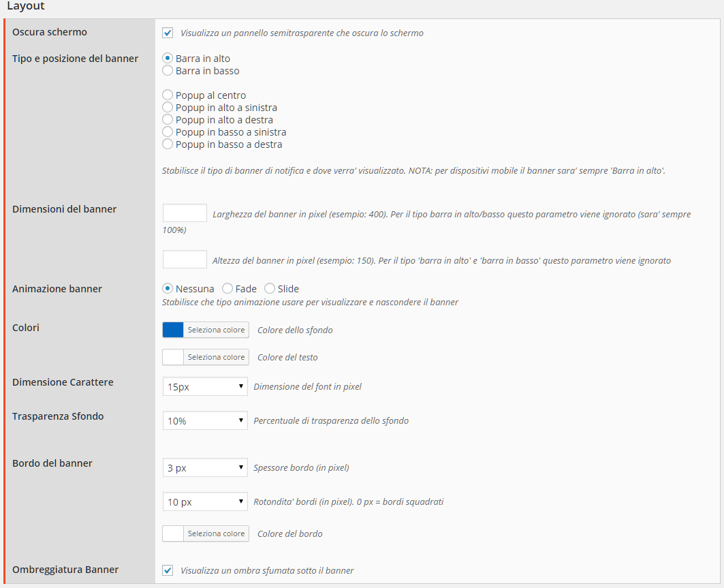Click the 'Stabilisce il tipo di banner di notifica' note

413,170
